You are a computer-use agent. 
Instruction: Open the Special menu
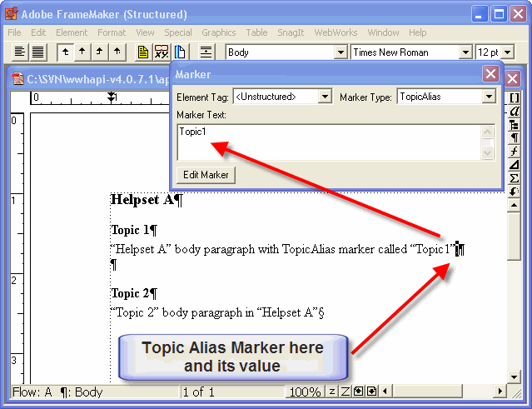177,32
